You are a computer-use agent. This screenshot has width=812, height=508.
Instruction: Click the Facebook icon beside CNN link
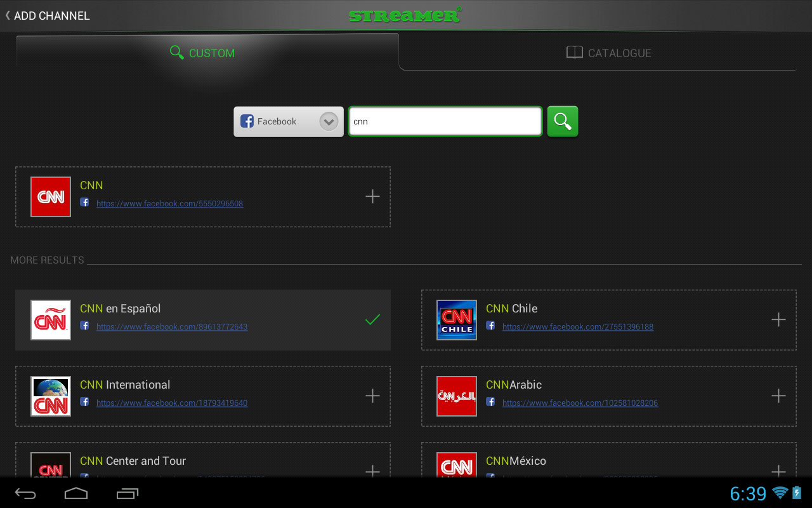pos(84,203)
